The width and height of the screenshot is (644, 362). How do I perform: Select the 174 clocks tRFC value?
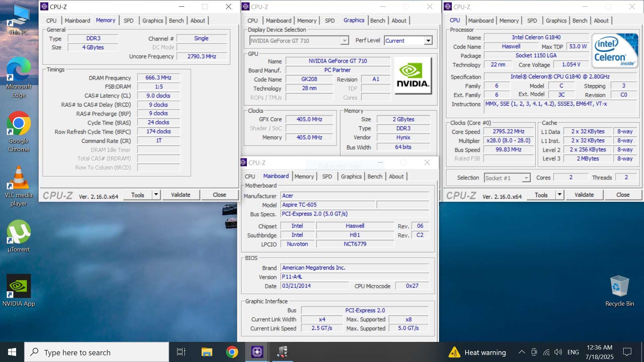(x=158, y=131)
